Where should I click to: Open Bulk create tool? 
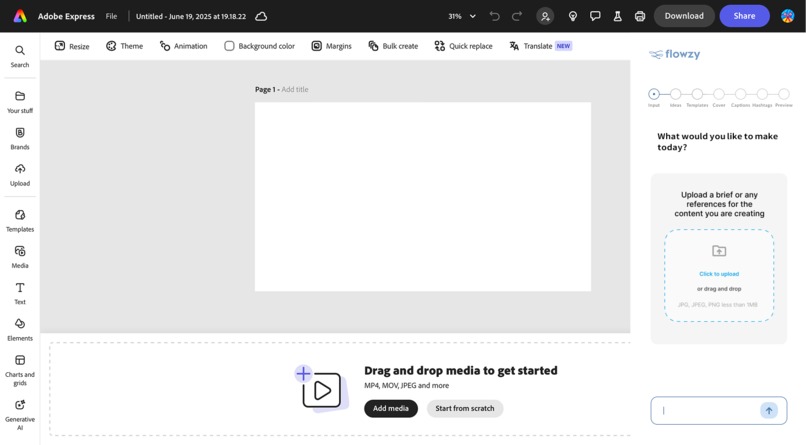point(393,46)
